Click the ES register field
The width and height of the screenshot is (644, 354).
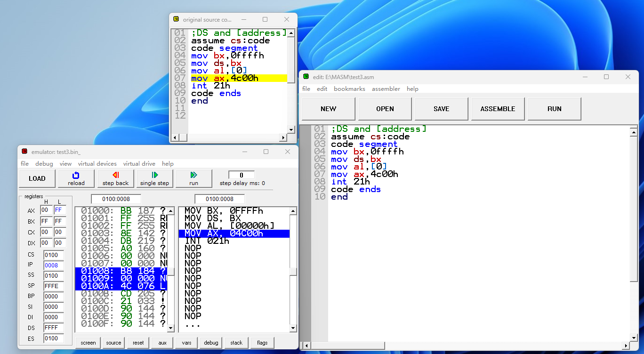[x=54, y=338]
